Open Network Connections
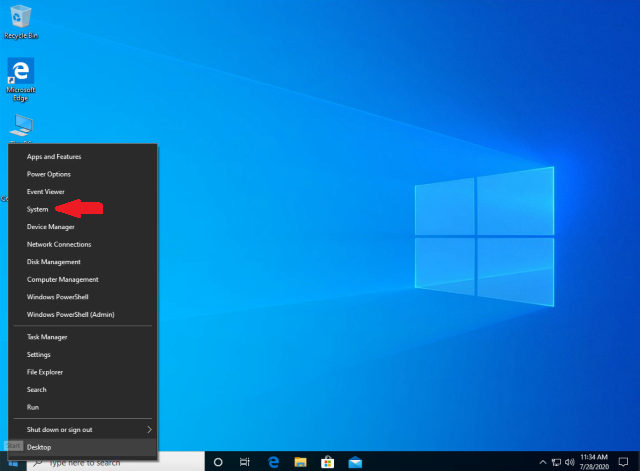Viewport: 640px width, 471px height. (x=82, y=244)
